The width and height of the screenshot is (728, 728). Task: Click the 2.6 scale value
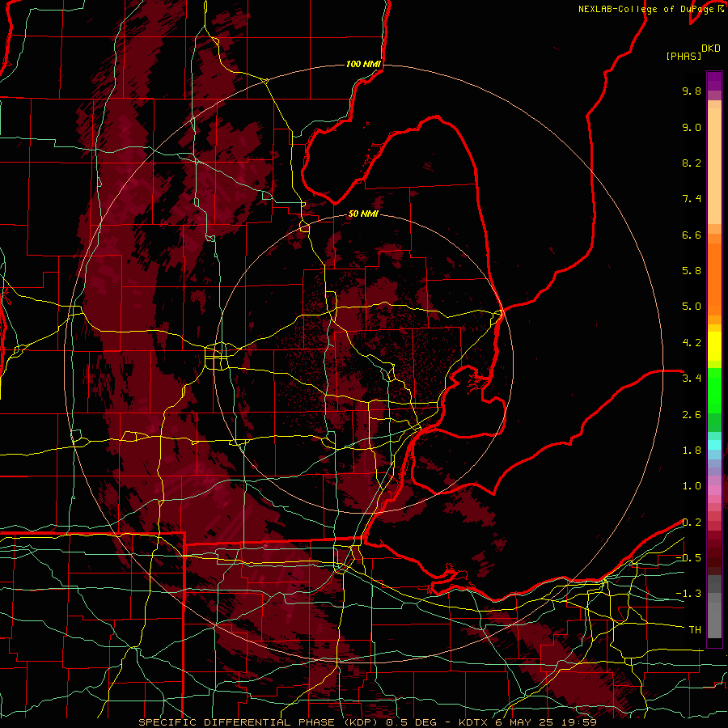[x=692, y=415]
